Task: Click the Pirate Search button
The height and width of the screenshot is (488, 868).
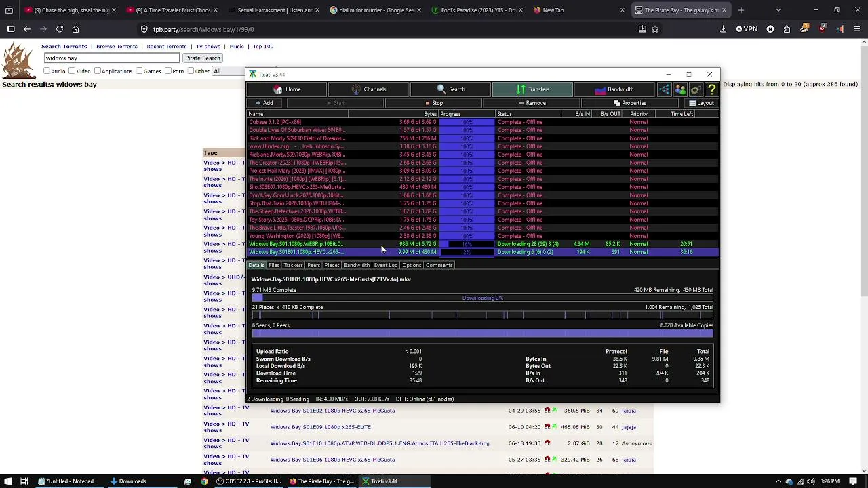Action: click(203, 58)
